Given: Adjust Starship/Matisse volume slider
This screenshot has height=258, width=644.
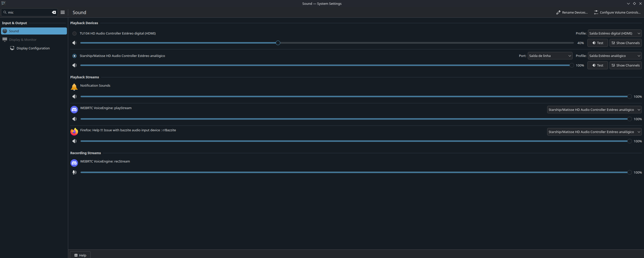Looking at the screenshot, I should coord(327,65).
